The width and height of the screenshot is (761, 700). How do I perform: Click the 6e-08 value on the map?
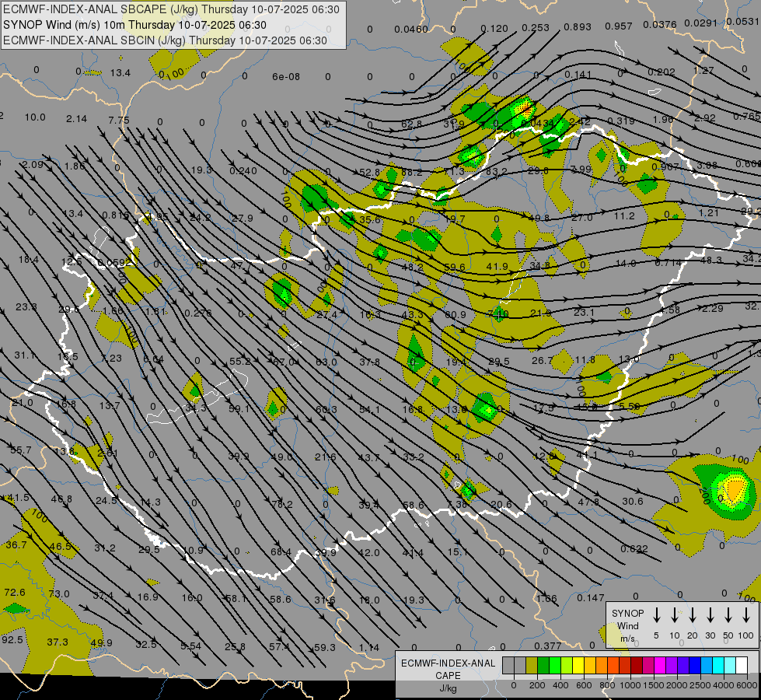(x=286, y=77)
